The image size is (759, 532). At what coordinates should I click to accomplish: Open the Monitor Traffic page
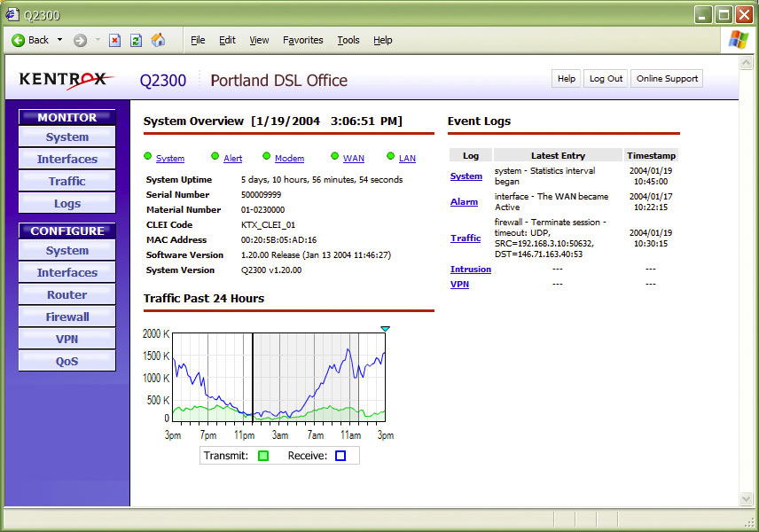click(x=67, y=181)
